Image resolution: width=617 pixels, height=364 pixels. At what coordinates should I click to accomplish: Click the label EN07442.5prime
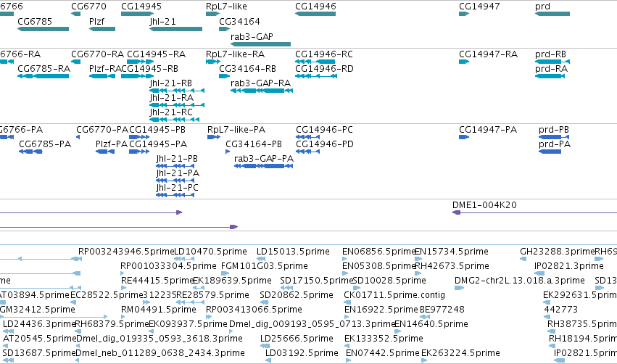pyautogui.click(x=383, y=353)
